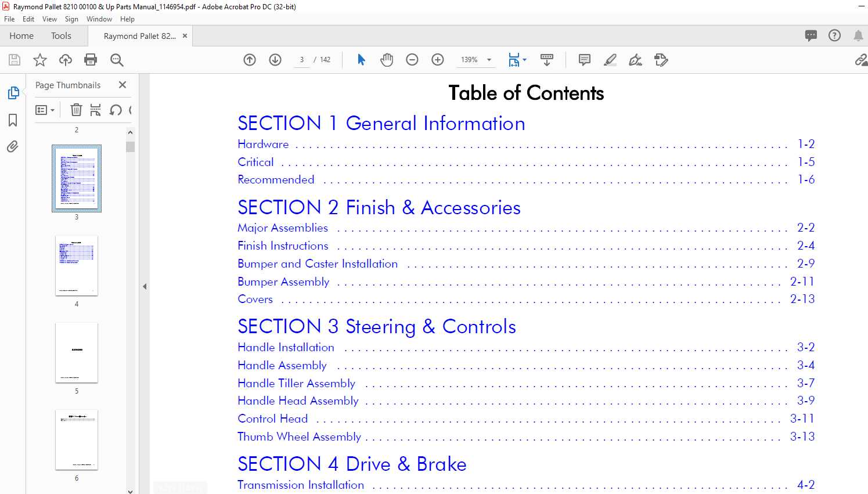Add a sticky note comment

pos(585,60)
